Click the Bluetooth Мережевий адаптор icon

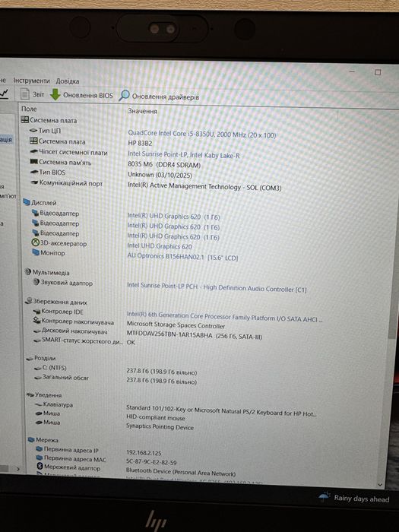click(x=40, y=467)
